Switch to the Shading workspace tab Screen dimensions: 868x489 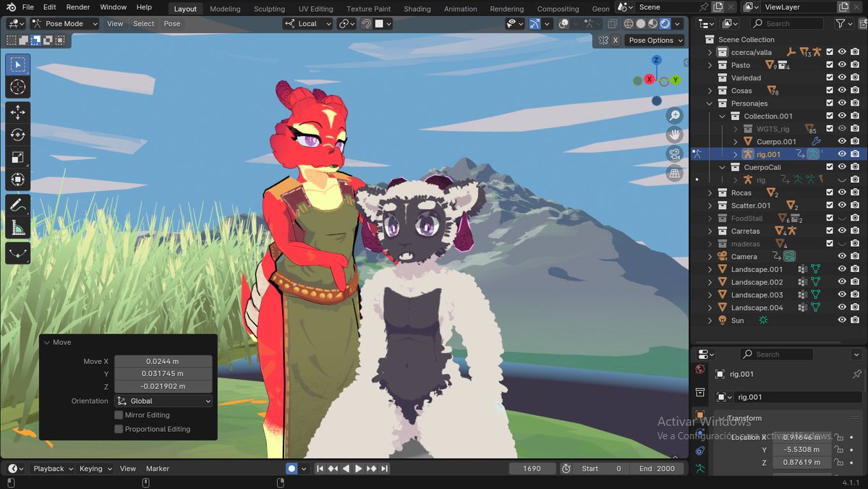pos(417,9)
